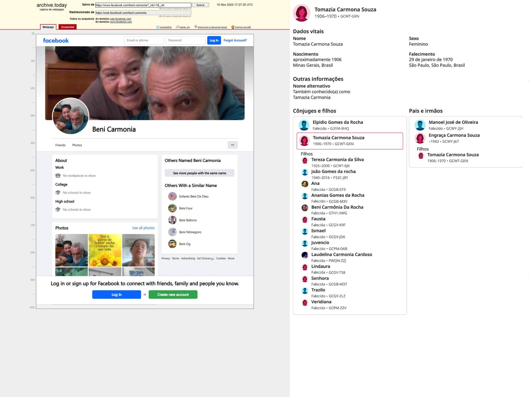The width and height of the screenshot is (532, 397).
Task: Open Beni Carmônia Da Rocha's record
Action: (337, 207)
